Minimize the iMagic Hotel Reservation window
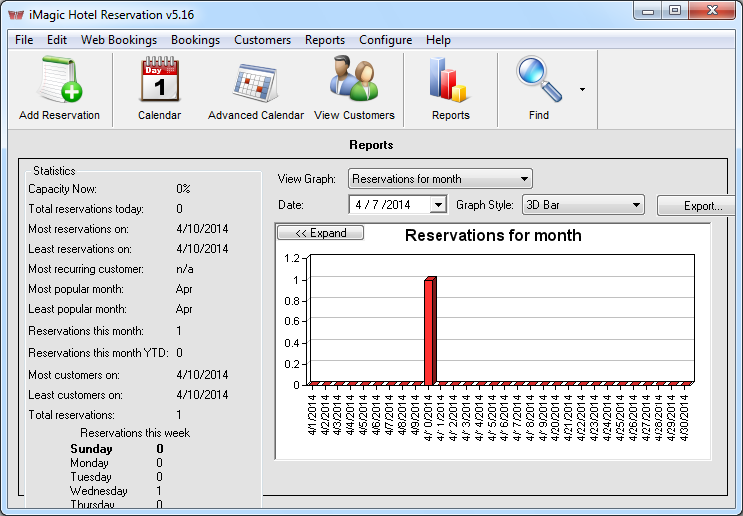Image resolution: width=743 pixels, height=516 pixels. click(x=648, y=10)
